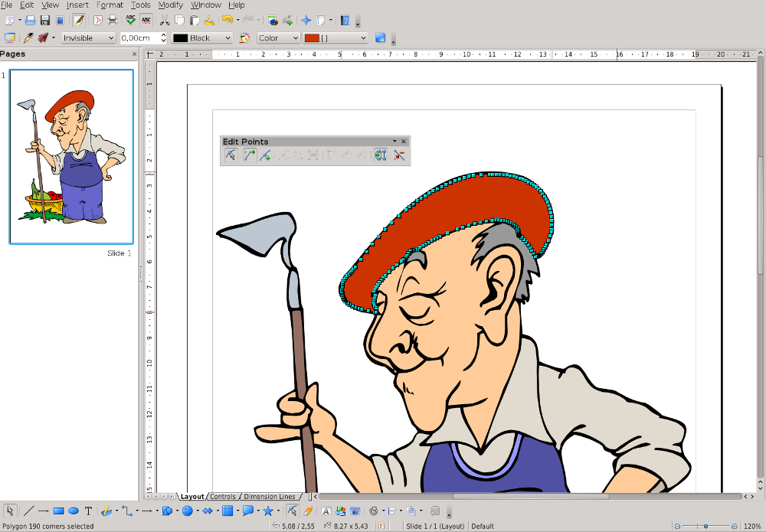Open the Line dialog pen icon
The height and width of the screenshot is (532, 766).
(28, 38)
